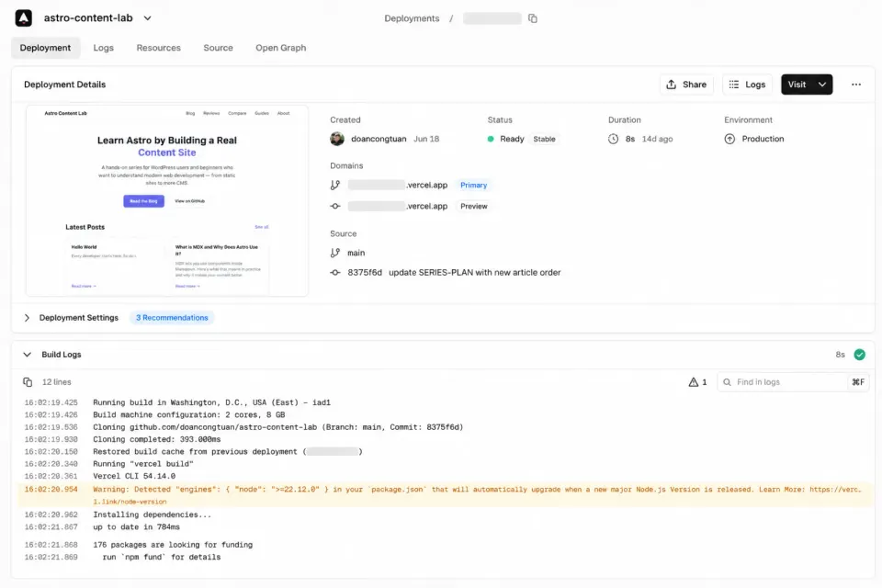Expand the Deployment Settings section

coord(27,318)
